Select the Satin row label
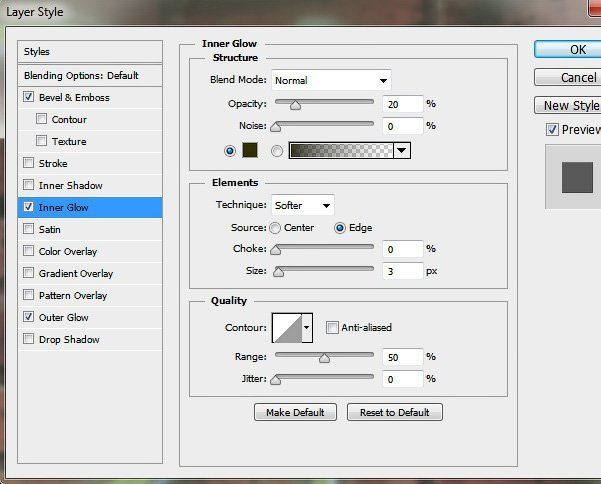 point(49,230)
